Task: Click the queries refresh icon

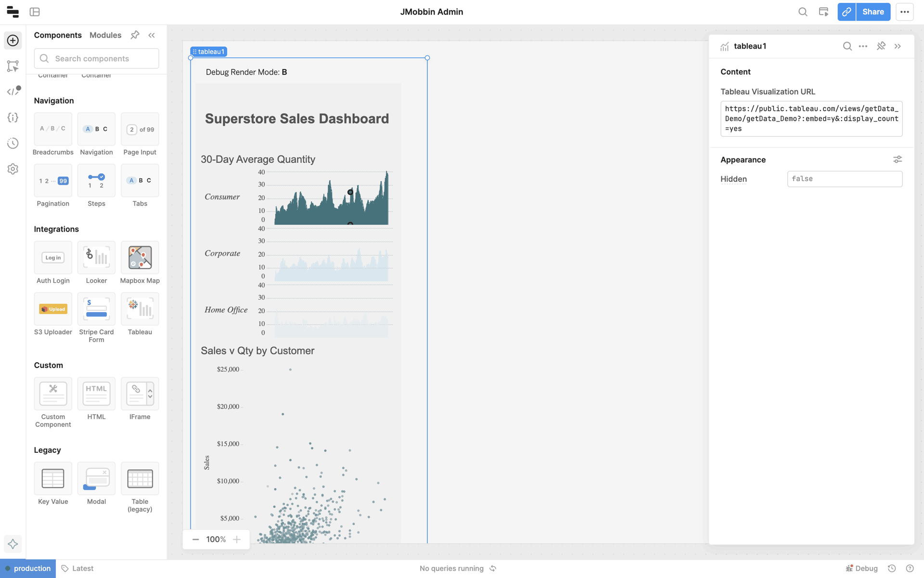Action: (x=493, y=568)
